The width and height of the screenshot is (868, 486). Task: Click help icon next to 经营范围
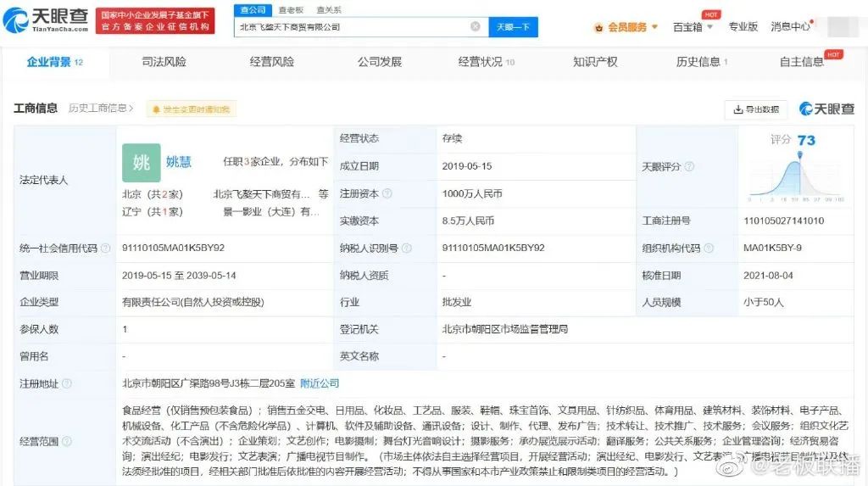pyautogui.click(x=66, y=441)
